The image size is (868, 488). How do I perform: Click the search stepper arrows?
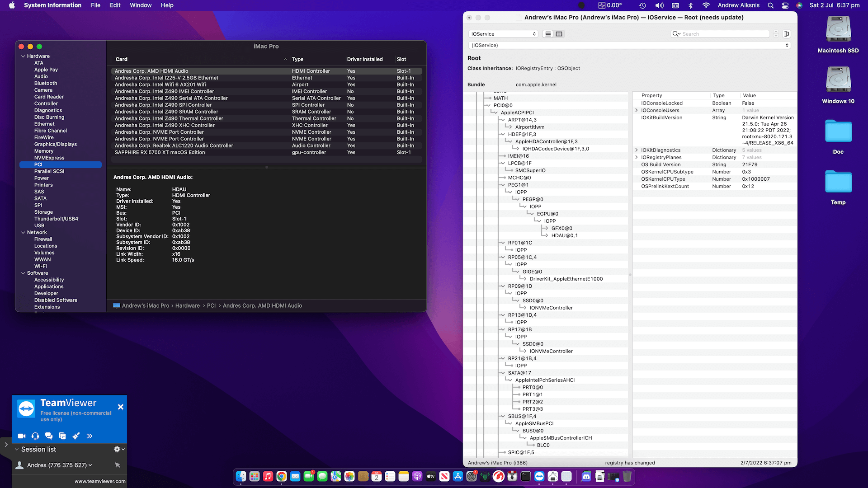pyautogui.click(x=776, y=34)
